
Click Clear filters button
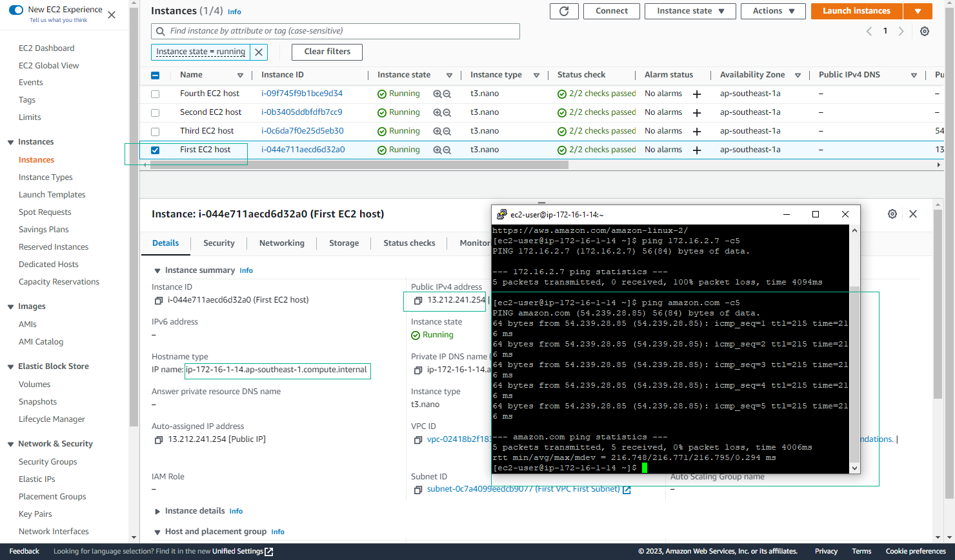coord(327,52)
